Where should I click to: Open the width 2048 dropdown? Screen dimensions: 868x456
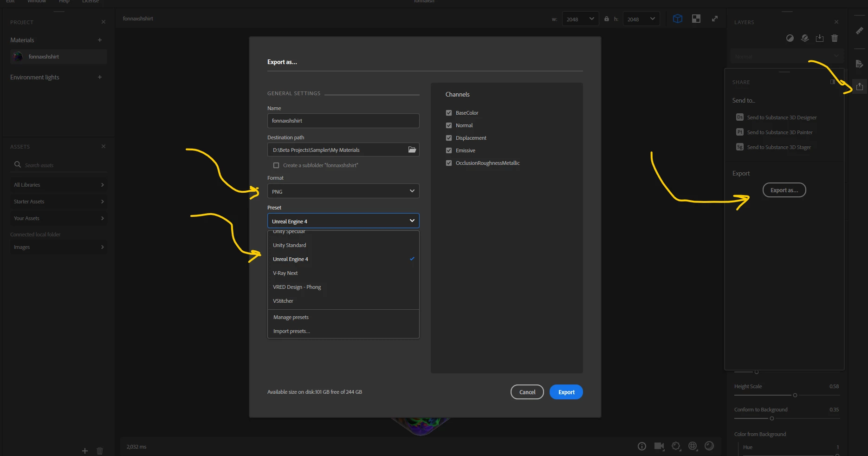pyautogui.click(x=580, y=19)
